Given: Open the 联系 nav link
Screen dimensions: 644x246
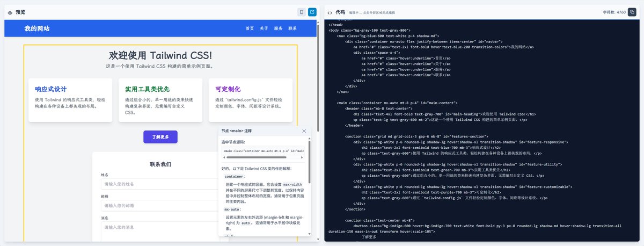Looking at the screenshot, I should pyautogui.click(x=292, y=28).
